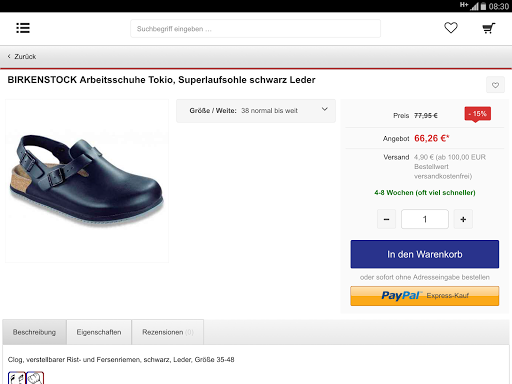This screenshot has width=512, height=384.
Task: Click the In den Warenkorb button
Action: pyautogui.click(x=425, y=254)
